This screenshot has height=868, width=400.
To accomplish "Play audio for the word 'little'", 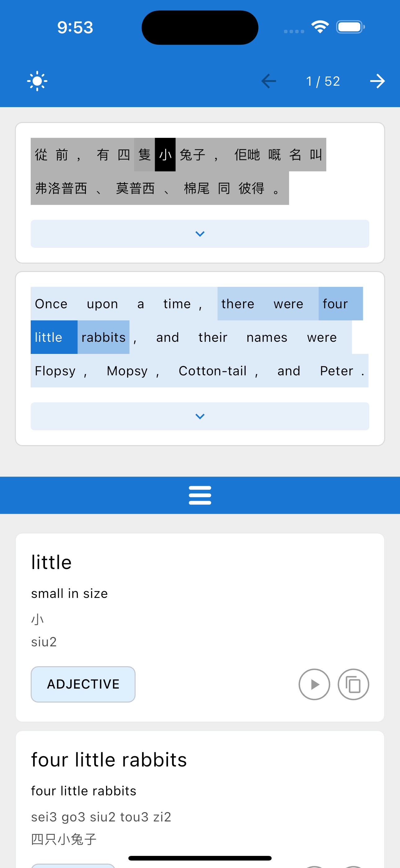I will click(x=314, y=684).
